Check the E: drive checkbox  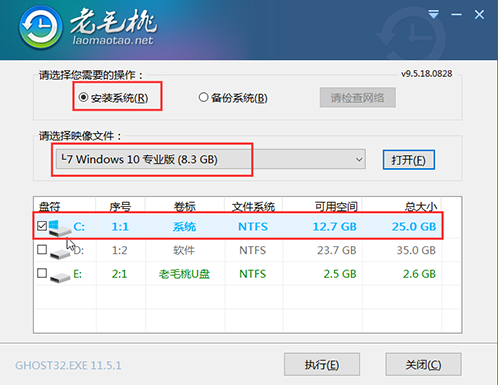tap(42, 273)
